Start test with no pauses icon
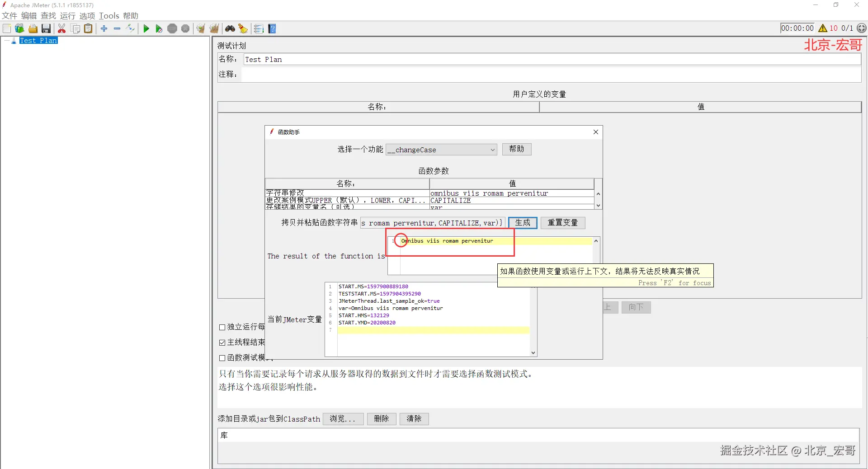 click(x=159, y=28)
